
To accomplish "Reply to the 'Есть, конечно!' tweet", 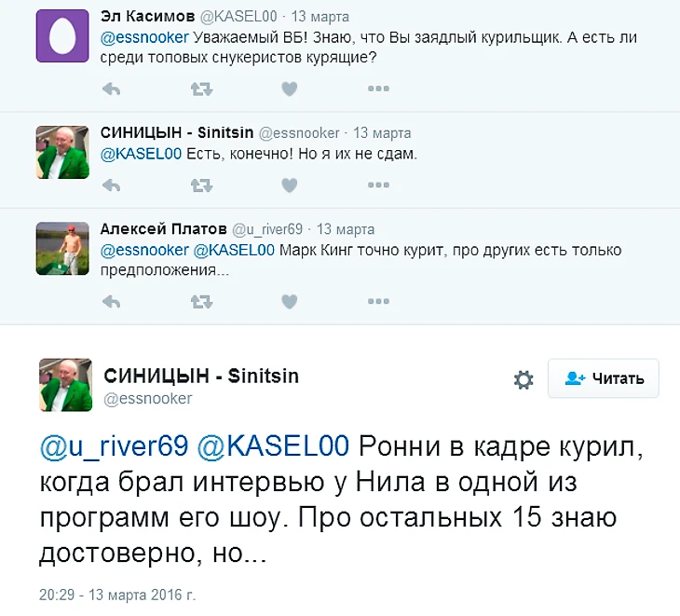I will [x=111, y=185].
